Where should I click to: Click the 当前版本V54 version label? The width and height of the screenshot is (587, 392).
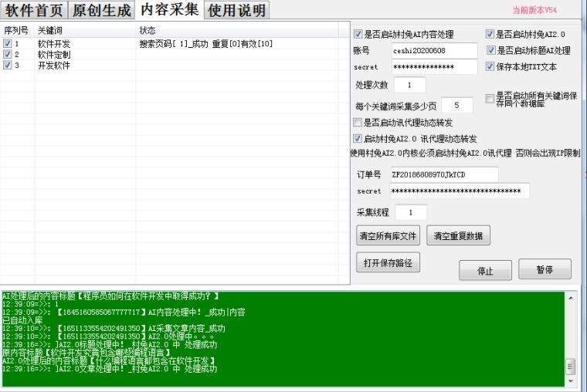pyautogui.click(x=534, y=10)
